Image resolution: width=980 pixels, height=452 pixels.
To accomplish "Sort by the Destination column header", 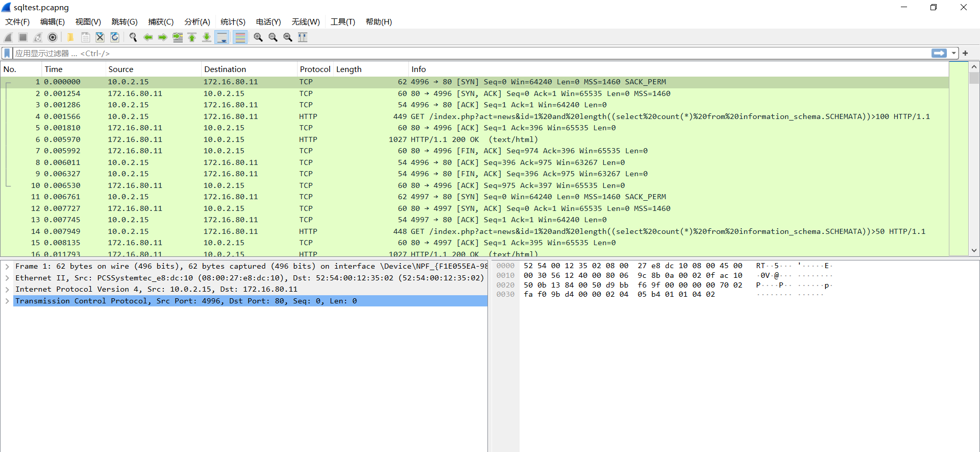I will tap(250, 69).
